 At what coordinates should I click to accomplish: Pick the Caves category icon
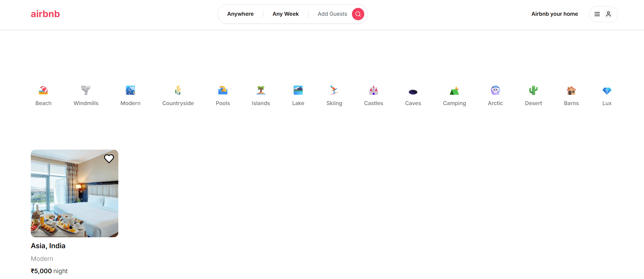point(413,92)
